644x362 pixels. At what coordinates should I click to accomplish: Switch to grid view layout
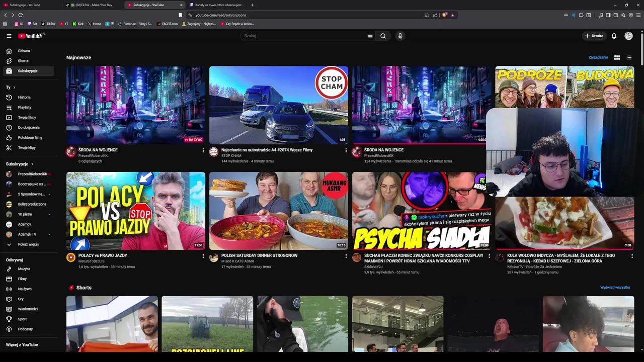click(617, 57)
